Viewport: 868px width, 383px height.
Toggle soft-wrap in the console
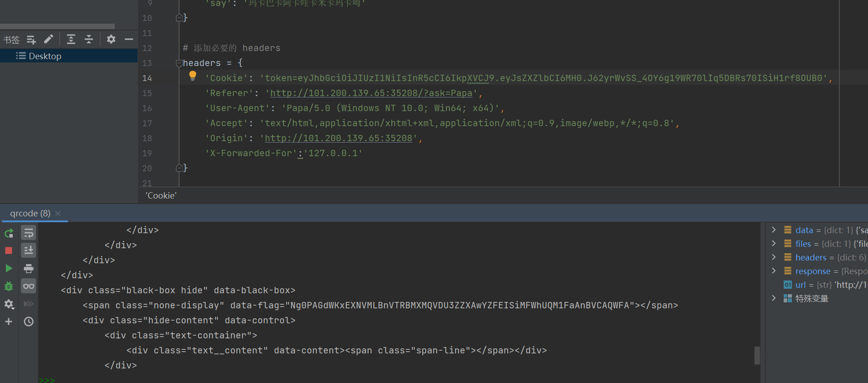coord(29,233)
